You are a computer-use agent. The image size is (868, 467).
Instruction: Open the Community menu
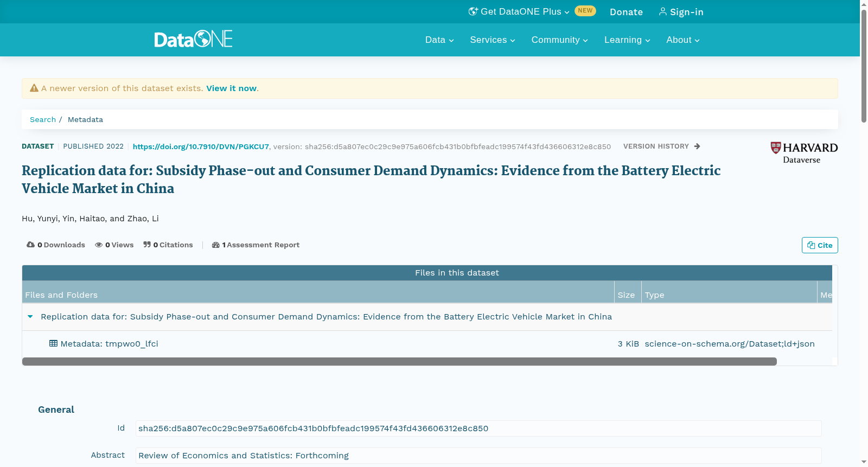tap(559, 40)
